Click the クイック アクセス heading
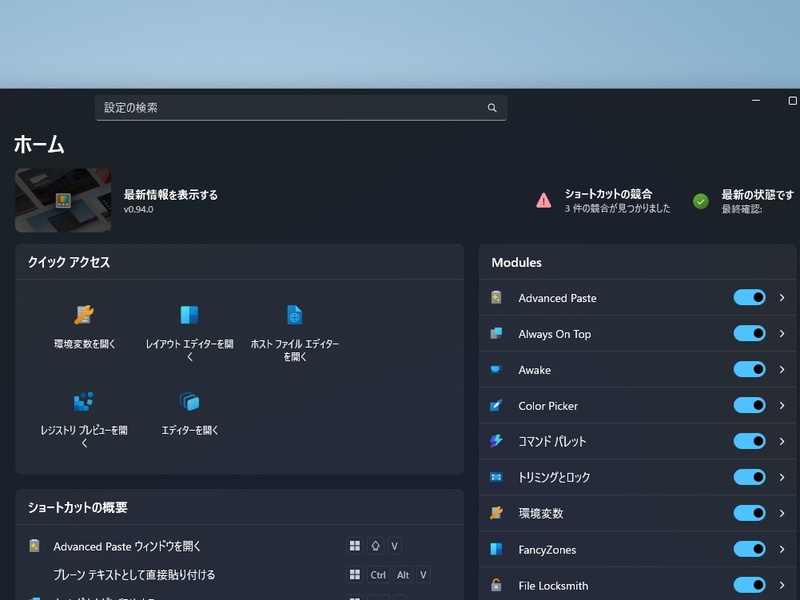Image resolution: width=800 pixels, height=600 pixels. tap(69, 262)
